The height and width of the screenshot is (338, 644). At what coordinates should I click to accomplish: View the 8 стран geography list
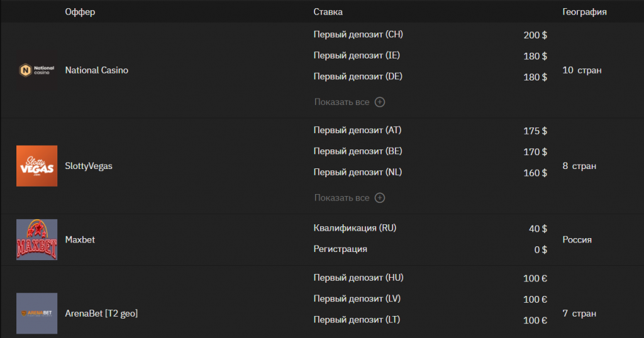click(x=579, y=166)
